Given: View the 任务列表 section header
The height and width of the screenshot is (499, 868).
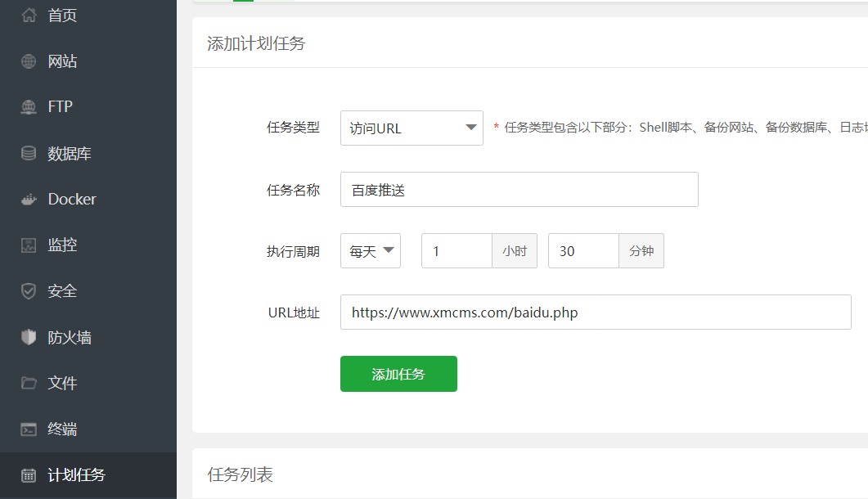Looking at the screenshot, I should click(237, 473).
